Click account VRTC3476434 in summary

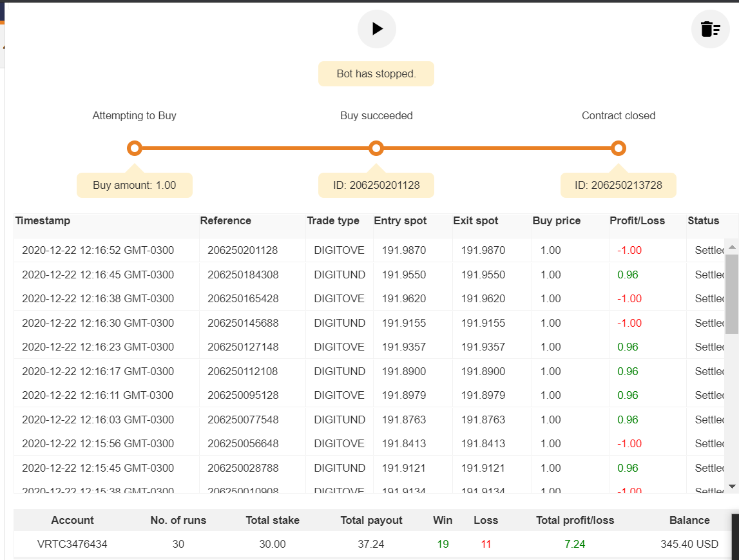(72, 544)
